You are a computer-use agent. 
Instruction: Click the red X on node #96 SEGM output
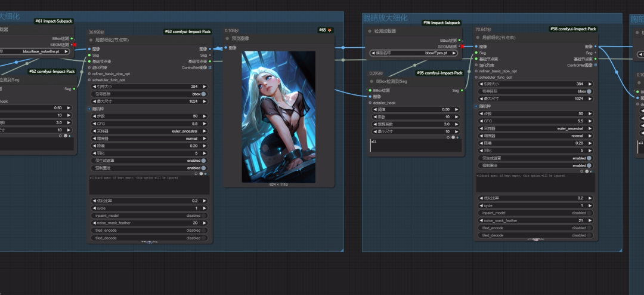pyautogui.click(x=462, y=47)
